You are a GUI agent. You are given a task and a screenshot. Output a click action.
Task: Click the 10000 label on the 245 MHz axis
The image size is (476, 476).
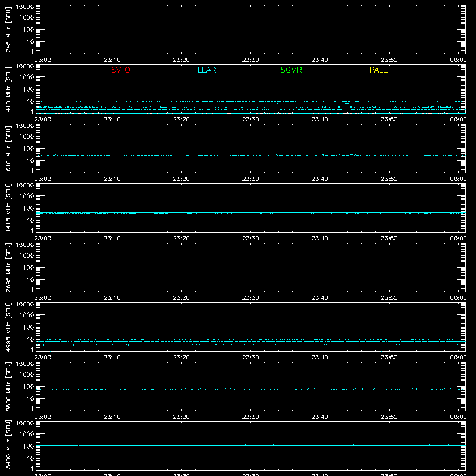(x=25, y=7)
